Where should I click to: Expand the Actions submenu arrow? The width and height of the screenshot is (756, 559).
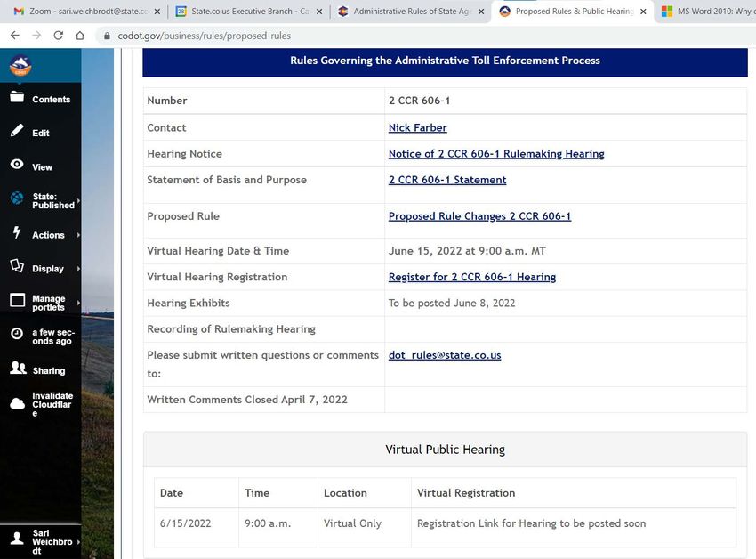pos(78,235)
